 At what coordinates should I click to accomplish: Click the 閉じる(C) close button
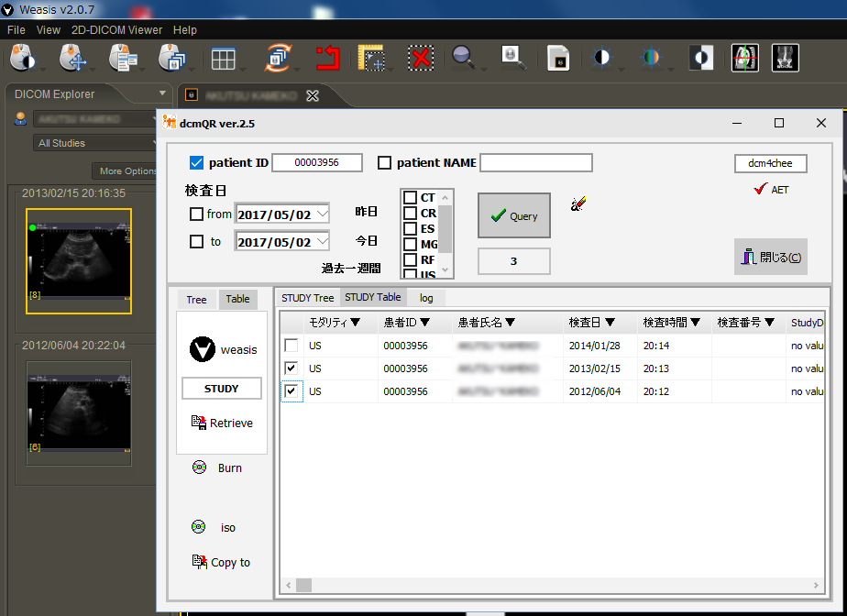771,257
